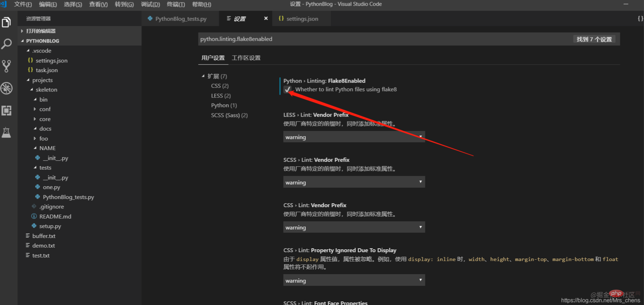Click the text file icon beside buffer.txt
Viewport: 644px width, 305px height.
point(28,235)
